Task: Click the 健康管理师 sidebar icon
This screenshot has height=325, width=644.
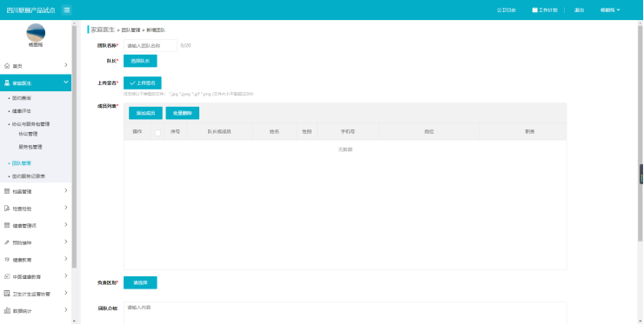Action: (x=7, y=225)
